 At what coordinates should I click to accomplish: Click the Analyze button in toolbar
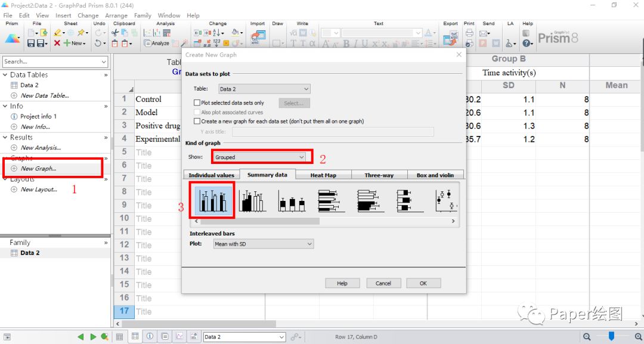coord(156,43)
